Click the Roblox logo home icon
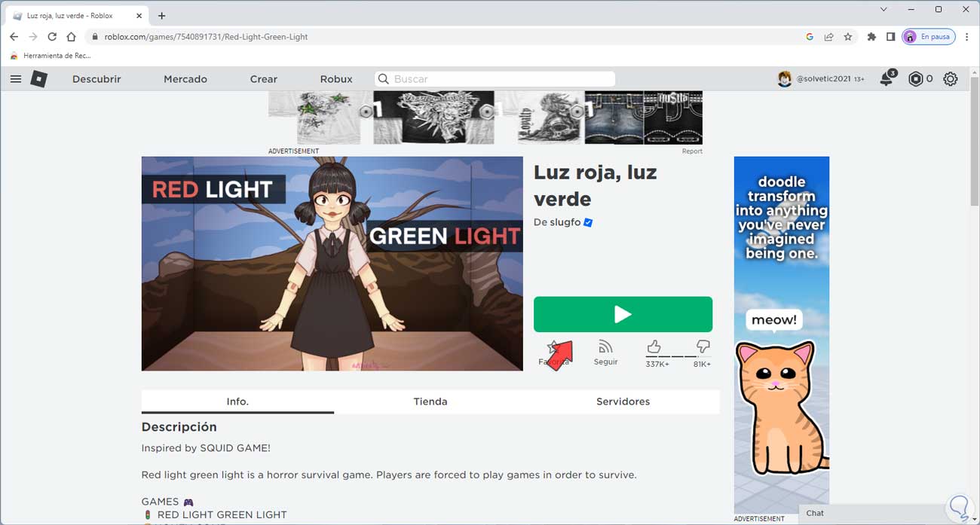 click(38, 78)
